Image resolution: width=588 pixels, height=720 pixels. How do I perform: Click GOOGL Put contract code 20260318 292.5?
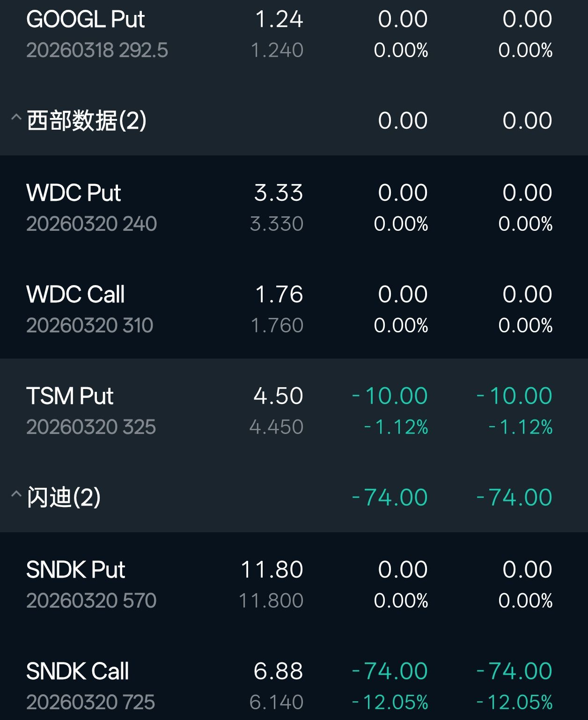97,51
